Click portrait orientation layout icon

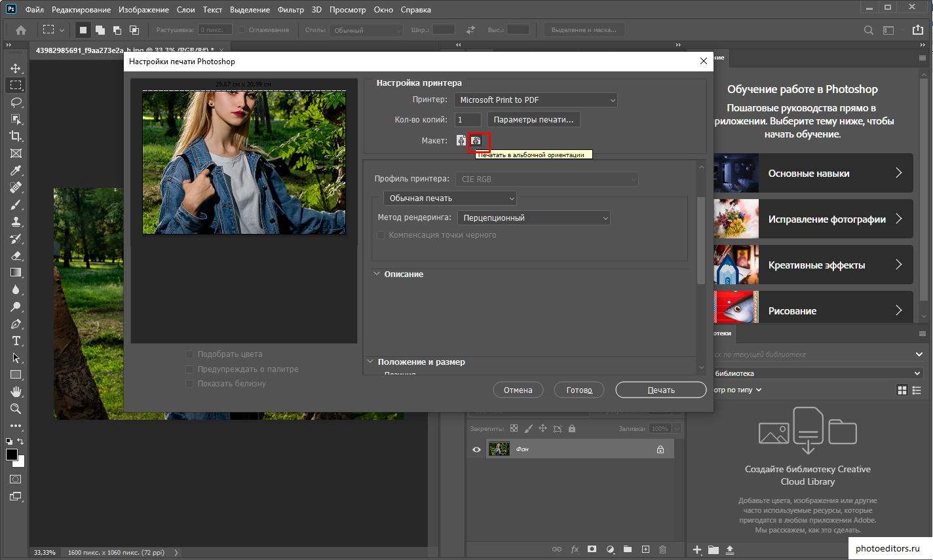(x=461, y=141)
